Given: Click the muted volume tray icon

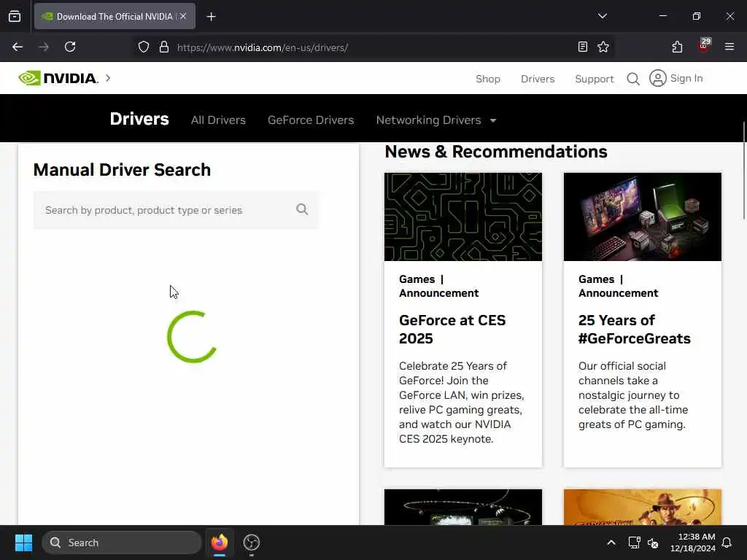Looking at the screenshot, I should pyautogui.click(x=653, y=542).
